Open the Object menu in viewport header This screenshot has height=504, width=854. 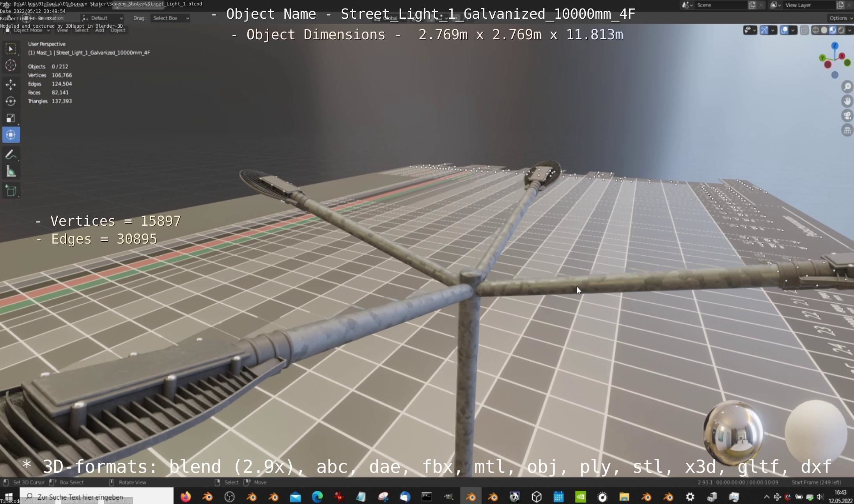tap(118, 30)
